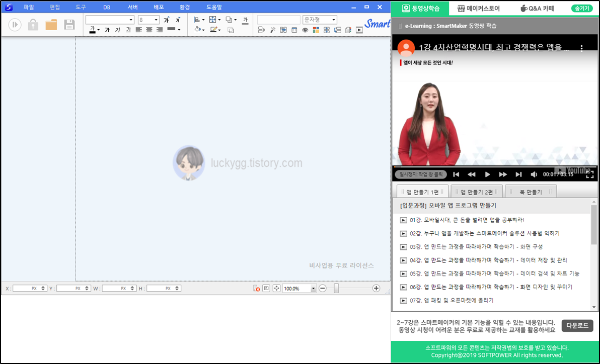Click the underlined 가 text icon
This screenshot has height=364, width=600.
point(245,20)
